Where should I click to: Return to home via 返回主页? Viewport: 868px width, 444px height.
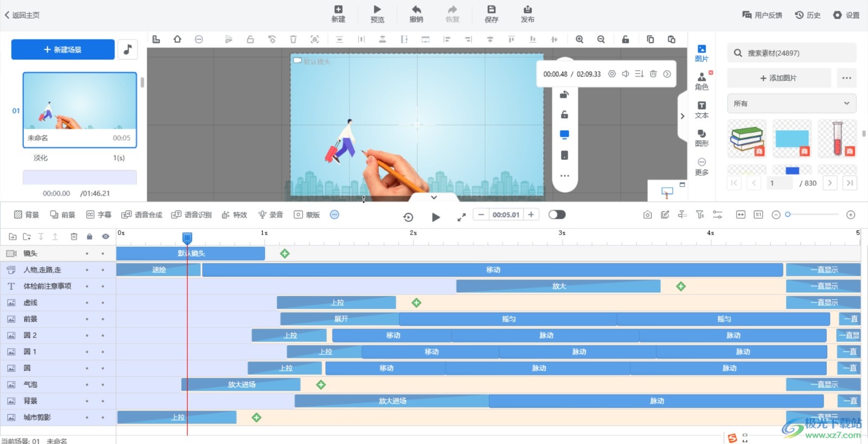(22, 15)
